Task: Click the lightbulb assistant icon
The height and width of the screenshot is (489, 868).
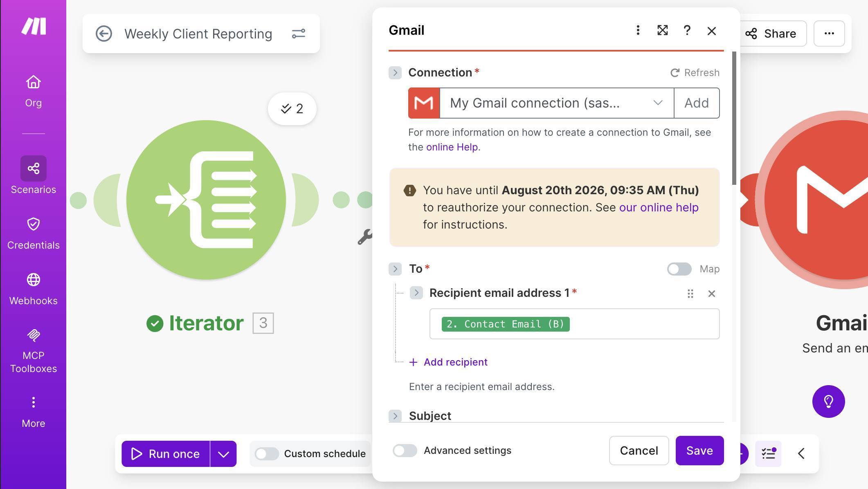Action: coord(829,402)
